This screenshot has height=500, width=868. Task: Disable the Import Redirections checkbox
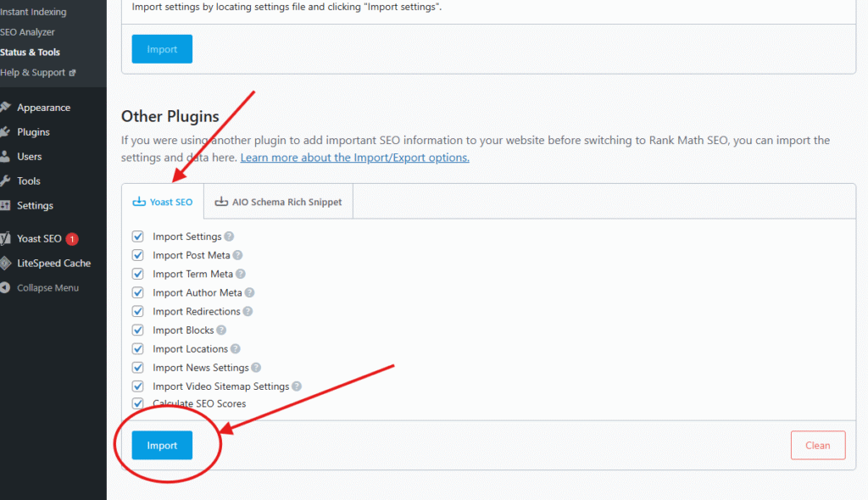click(138, 312)
